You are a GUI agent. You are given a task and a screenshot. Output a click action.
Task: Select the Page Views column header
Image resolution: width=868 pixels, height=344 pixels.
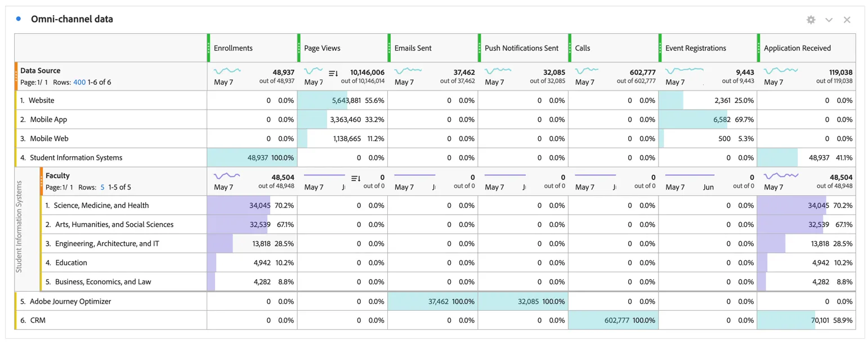(342, 48)
